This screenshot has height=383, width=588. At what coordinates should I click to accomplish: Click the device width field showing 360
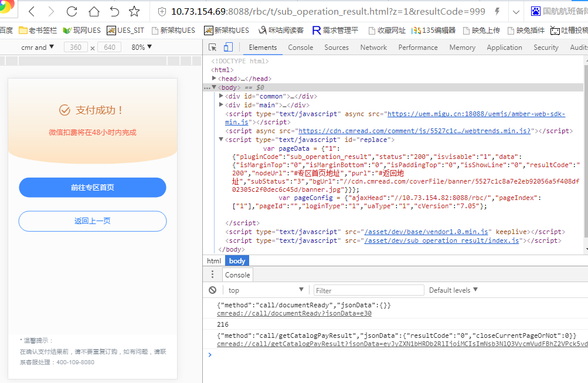pyautogui.click(x=76, y=48)
